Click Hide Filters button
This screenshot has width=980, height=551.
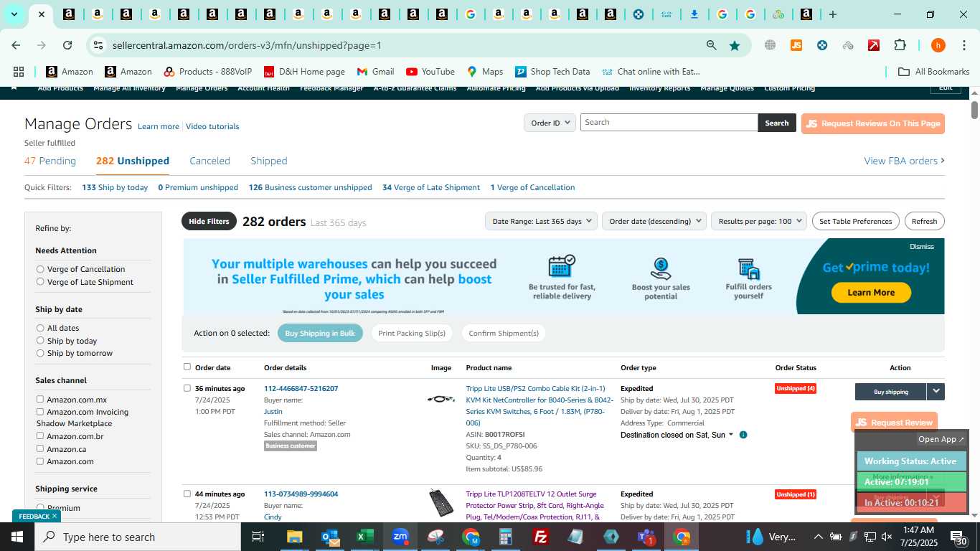tap(209, 221)
